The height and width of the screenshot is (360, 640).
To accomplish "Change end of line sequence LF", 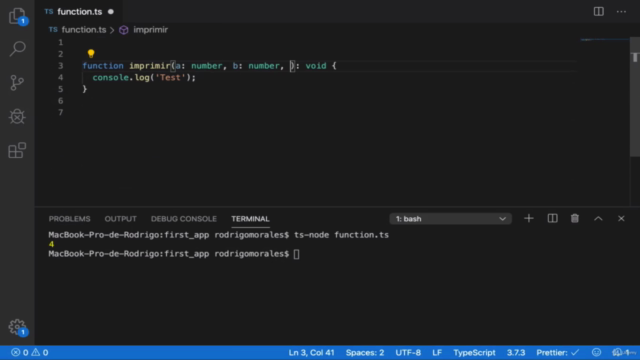I will click(437, 352).
